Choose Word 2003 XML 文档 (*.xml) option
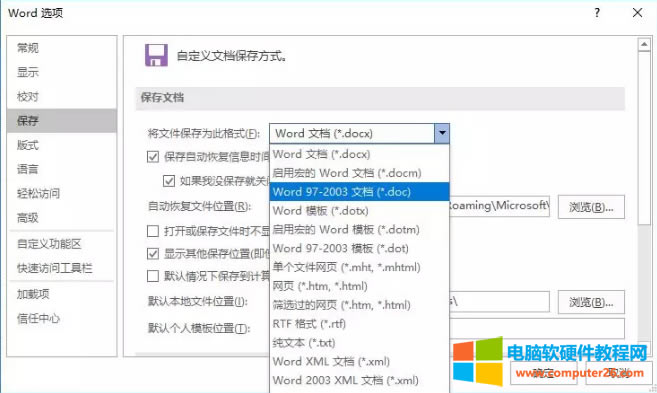Image resolution: width=657 pixels, height=393 pixels. point(359,380)
